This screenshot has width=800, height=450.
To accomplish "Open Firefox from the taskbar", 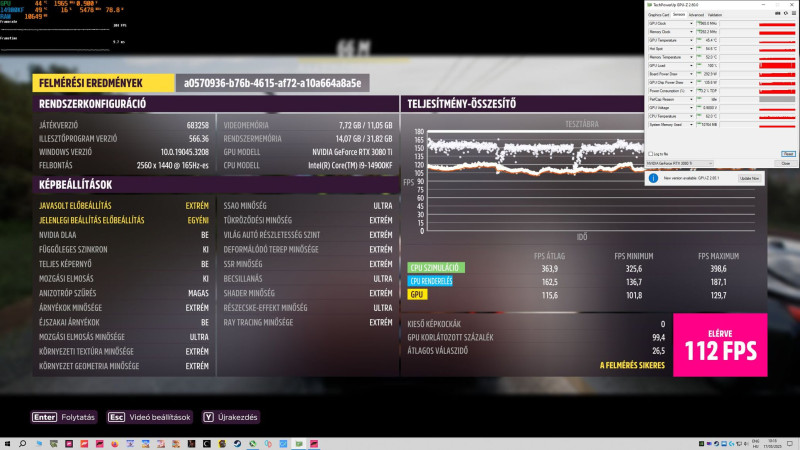I will (x=115, y=444).
